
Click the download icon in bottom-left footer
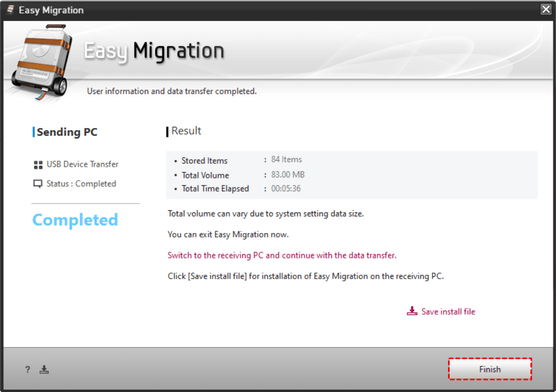point(45,370)
